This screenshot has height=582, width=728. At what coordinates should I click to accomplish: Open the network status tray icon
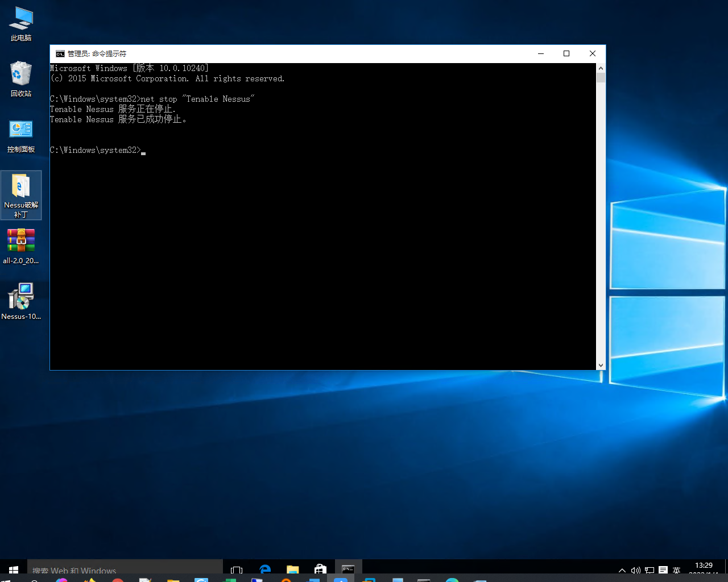[649, 570]
